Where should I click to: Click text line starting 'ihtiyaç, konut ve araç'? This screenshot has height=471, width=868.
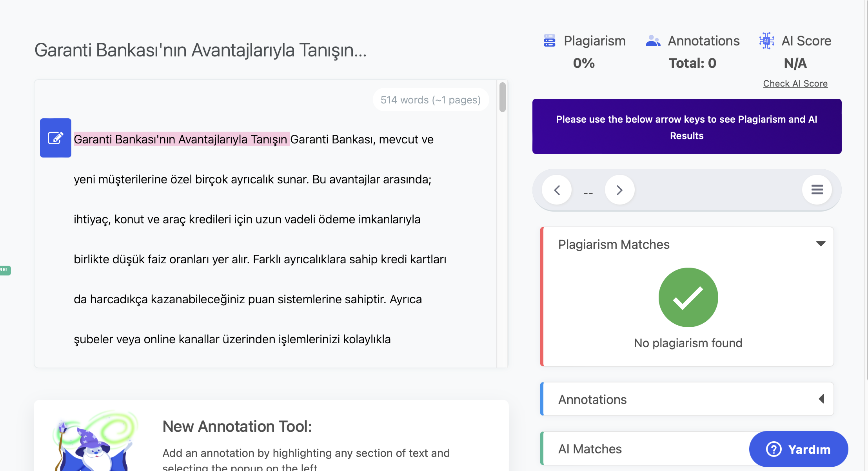point(247,219)
